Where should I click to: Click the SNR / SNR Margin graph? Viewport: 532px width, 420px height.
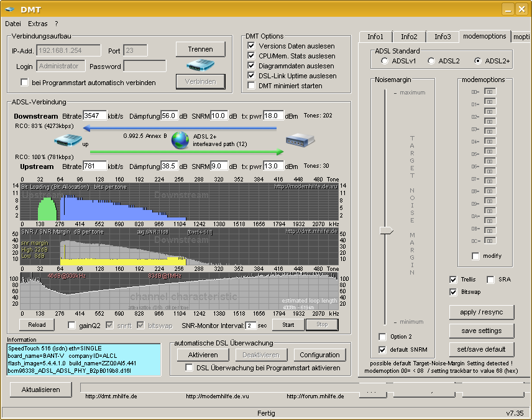(179, 247)
